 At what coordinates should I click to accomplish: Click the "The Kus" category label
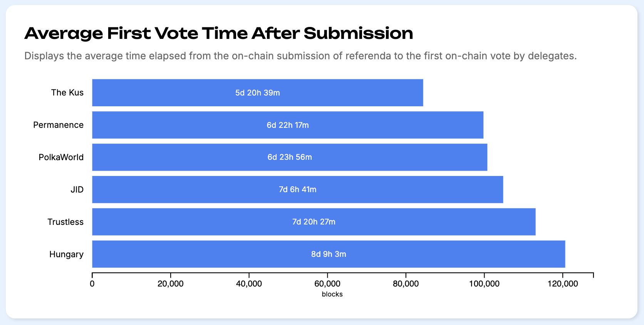click(x=67, y=93)
